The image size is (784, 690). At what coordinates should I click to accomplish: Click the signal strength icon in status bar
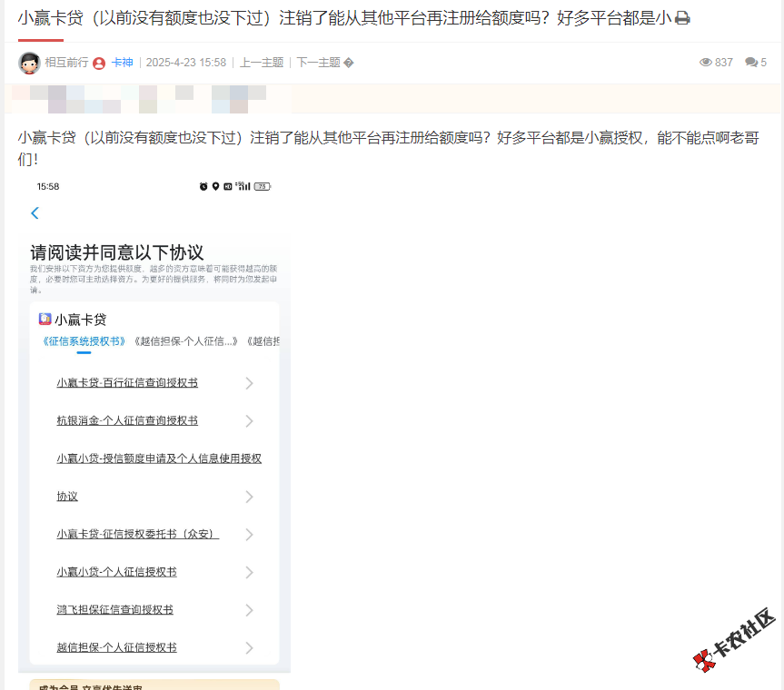point(243,186)
